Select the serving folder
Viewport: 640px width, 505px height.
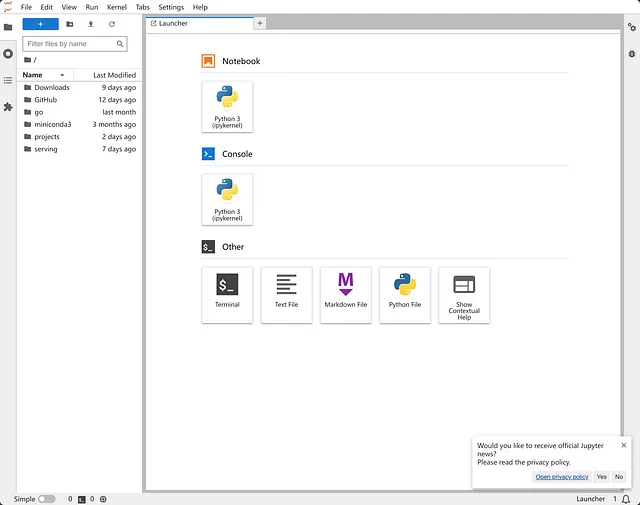click(x=80, y=149)
